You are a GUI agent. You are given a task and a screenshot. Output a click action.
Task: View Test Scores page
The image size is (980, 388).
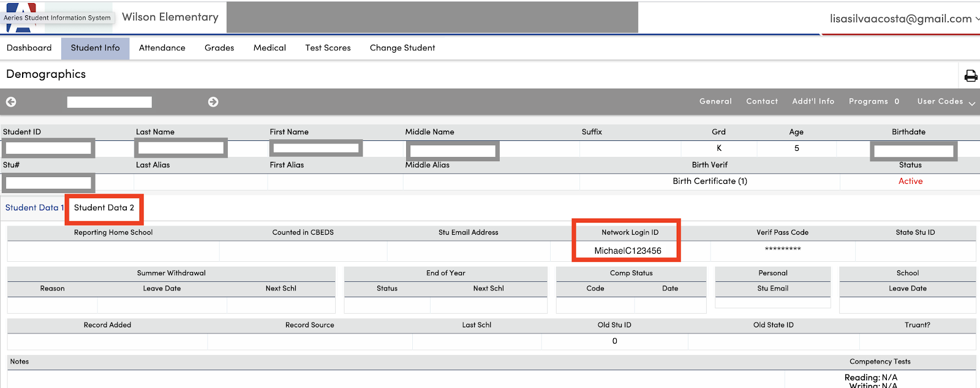(x=328, y=48)
